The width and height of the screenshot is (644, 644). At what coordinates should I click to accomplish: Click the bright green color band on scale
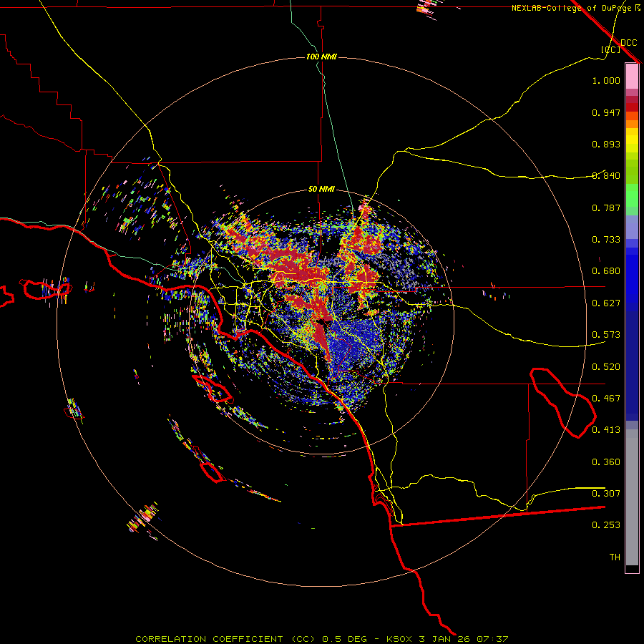(x=632, y=195)
